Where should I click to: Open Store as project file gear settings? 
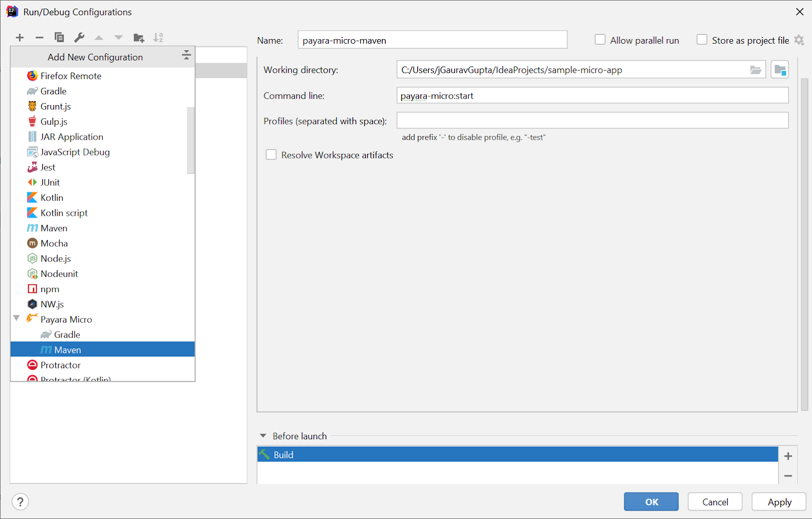tap(799, 40)
